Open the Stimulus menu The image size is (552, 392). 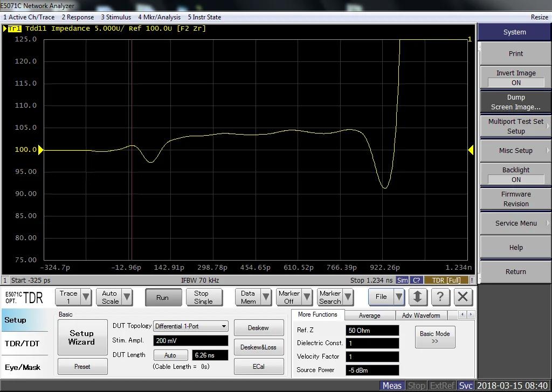(116, 17)
